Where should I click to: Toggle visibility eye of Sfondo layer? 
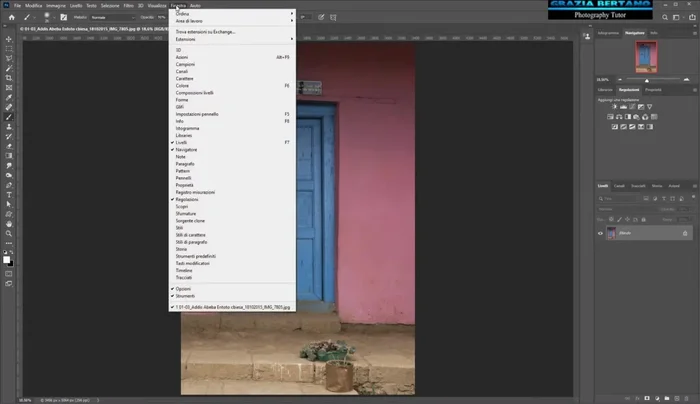click(601, 232)
